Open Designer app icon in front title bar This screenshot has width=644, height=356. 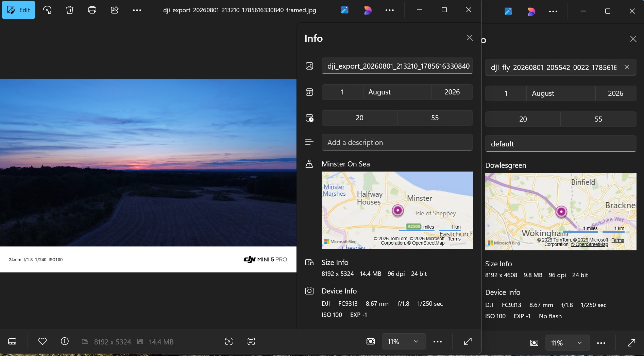click(x=345, y=10)
